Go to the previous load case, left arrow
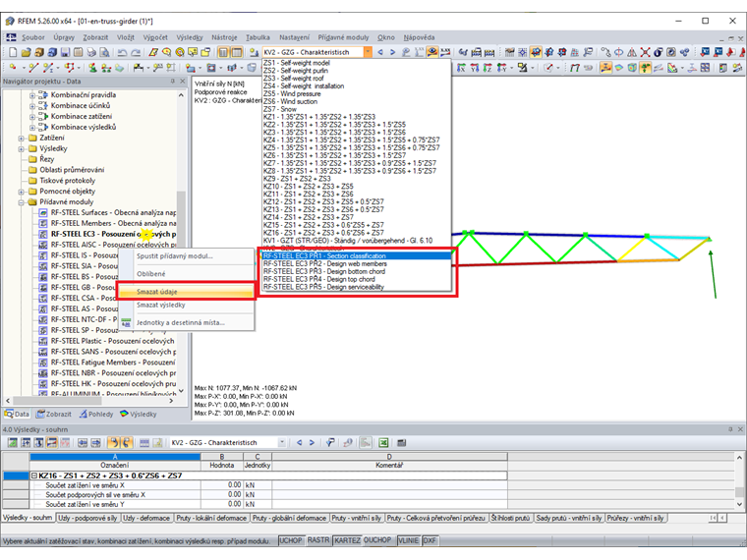Viewport: 747px width, 560px height. [380, 52]
